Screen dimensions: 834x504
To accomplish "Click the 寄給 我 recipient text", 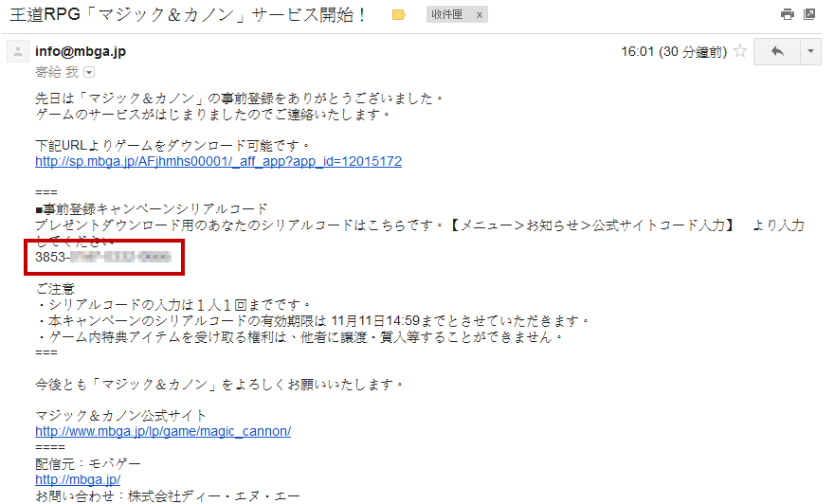I will [x=57, y=72].
